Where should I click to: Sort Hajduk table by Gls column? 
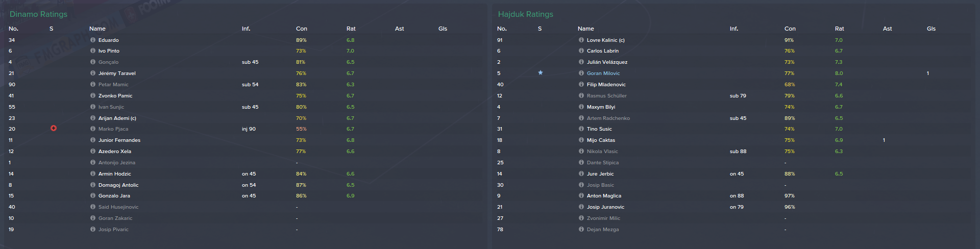(931, 29)
